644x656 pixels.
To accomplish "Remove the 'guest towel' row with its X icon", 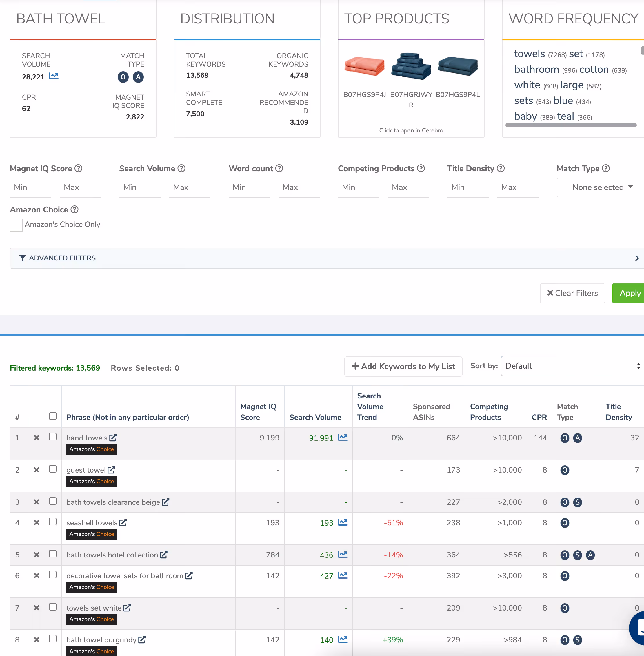I will [37, 470].
